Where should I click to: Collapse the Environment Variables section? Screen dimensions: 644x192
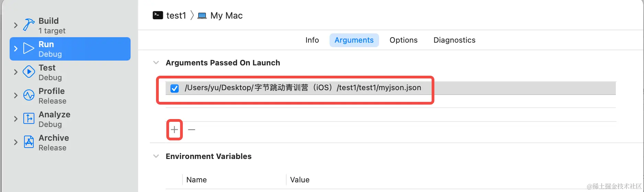(156, 156)
